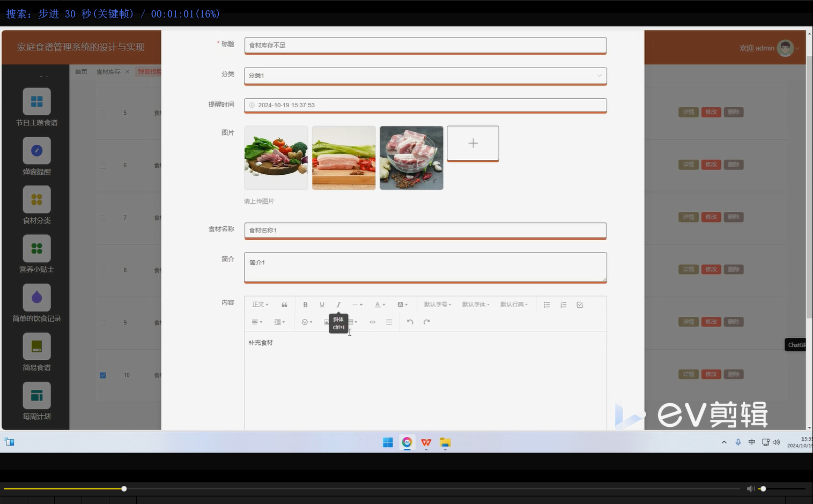
Task: Insert a code block in the editor
Action: (x=372, y=322)
